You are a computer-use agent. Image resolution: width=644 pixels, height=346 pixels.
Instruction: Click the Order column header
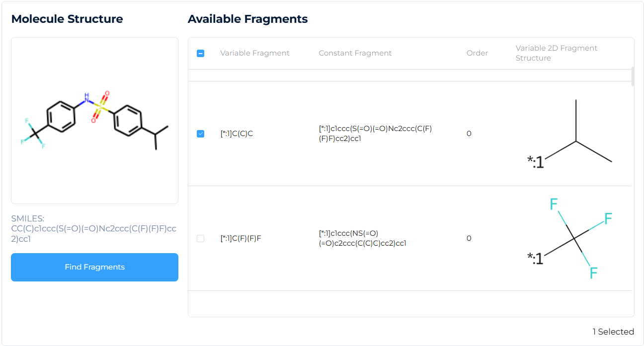pyautogui.click(x=477, y=53)
